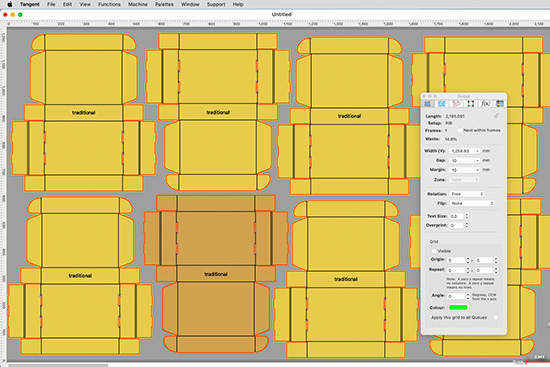Open the Apple menu
The width and height of the screenshot is (550, 367).
[9, 4]
